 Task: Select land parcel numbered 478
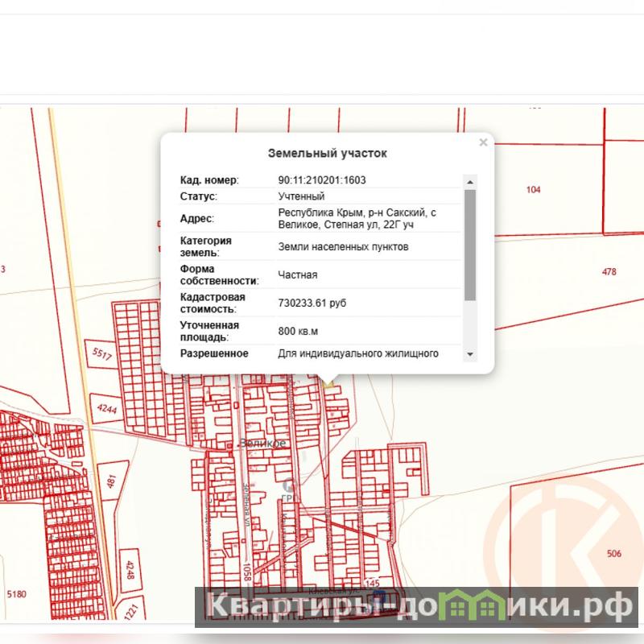coord(609,272)
